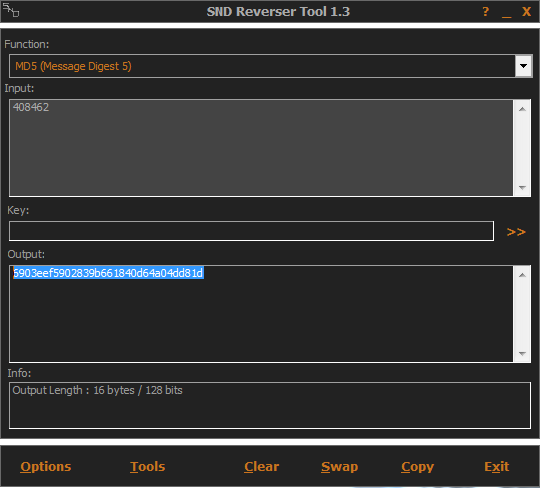
Task: Clear all fields with Clear
Action: [x=262, y=467]
